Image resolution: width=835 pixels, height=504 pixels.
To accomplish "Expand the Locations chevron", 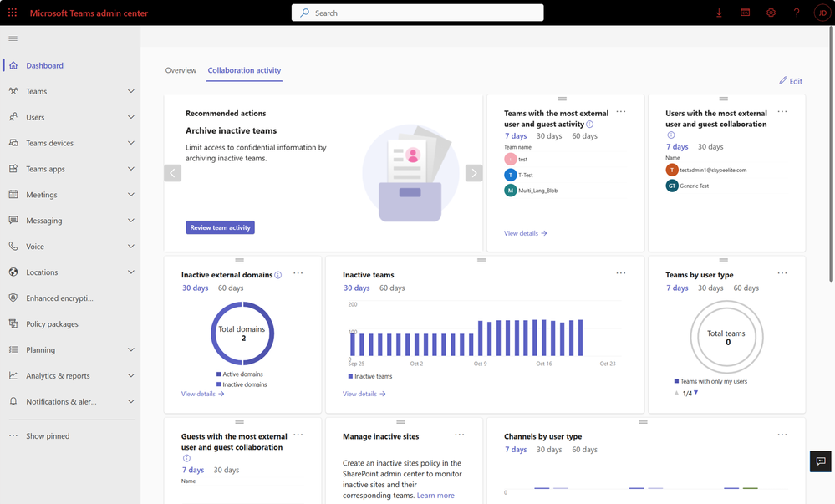I will (x=131, y=272).
